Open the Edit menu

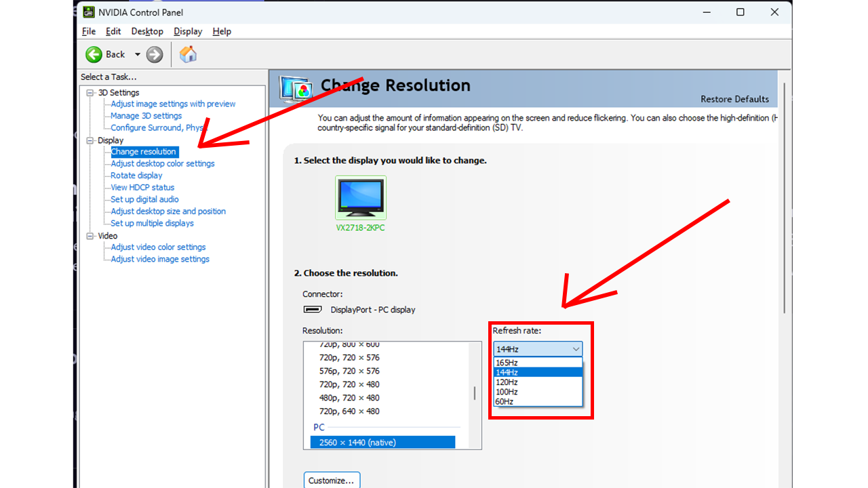(x=113, y=31)
